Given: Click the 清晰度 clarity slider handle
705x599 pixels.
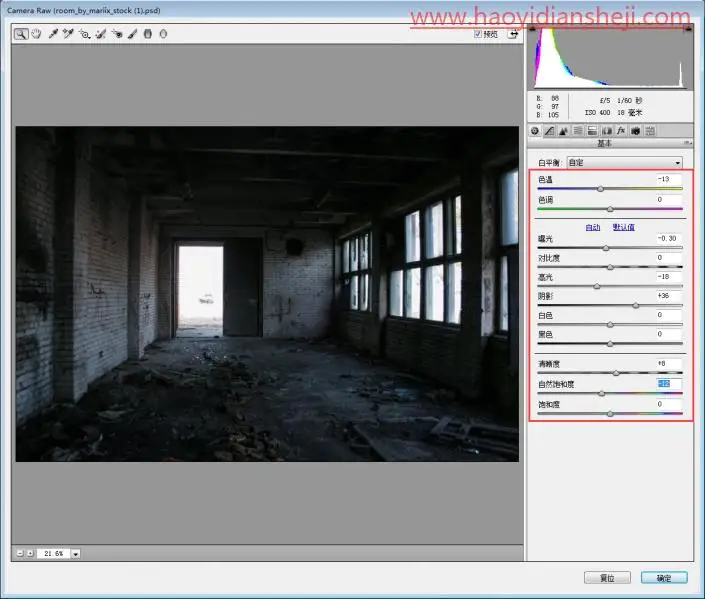Looking at the screenshot, I should click(616, 373).
